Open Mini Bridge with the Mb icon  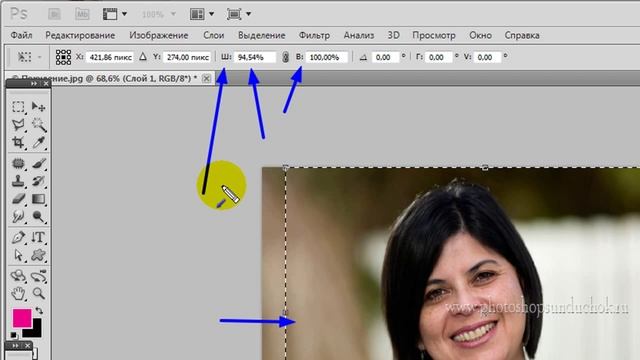click(x=82, y=14)
